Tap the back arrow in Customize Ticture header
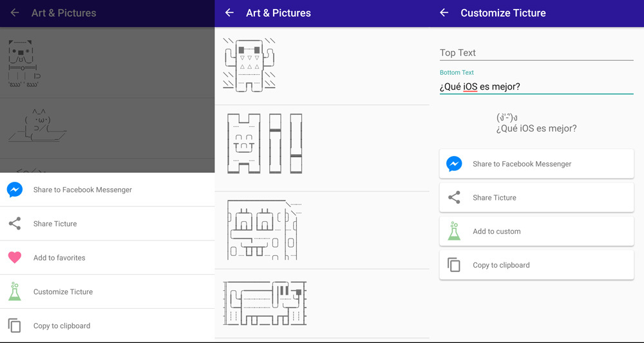 (444, 13)
